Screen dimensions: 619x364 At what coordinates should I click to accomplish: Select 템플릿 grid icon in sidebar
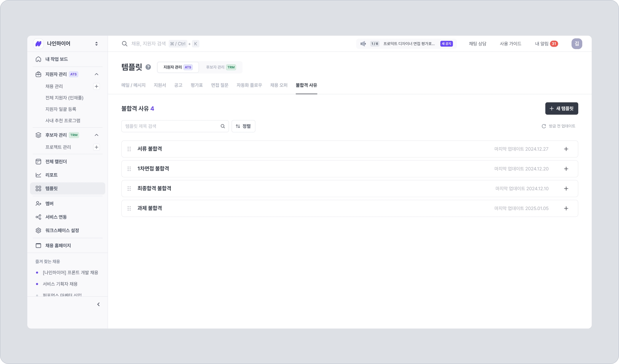[x=38, y=189]
